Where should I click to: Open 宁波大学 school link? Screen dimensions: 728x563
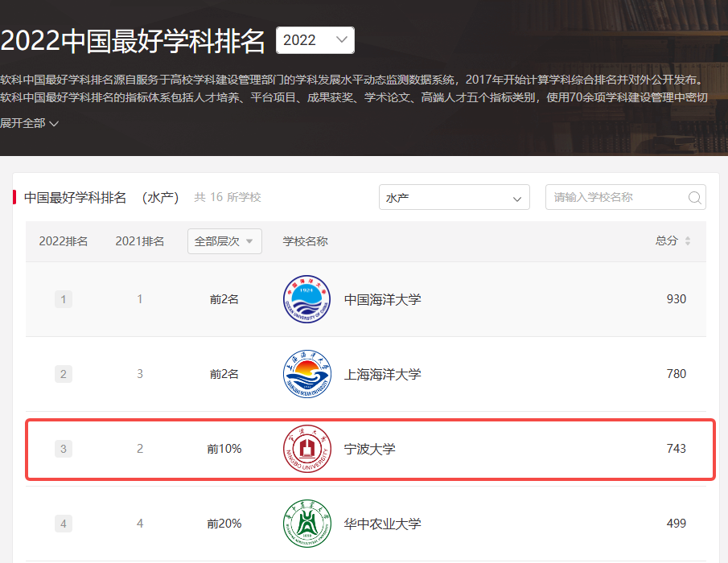[369, 449]
